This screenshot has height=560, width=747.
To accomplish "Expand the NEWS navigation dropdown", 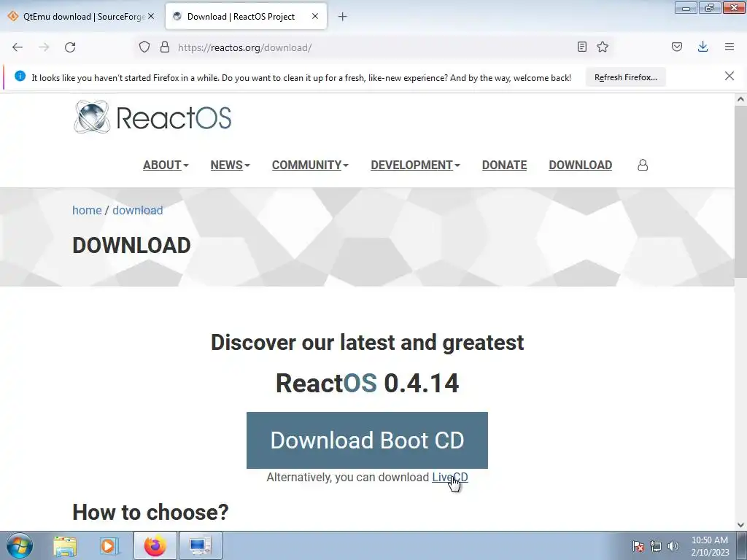I will tap(230, 165).
